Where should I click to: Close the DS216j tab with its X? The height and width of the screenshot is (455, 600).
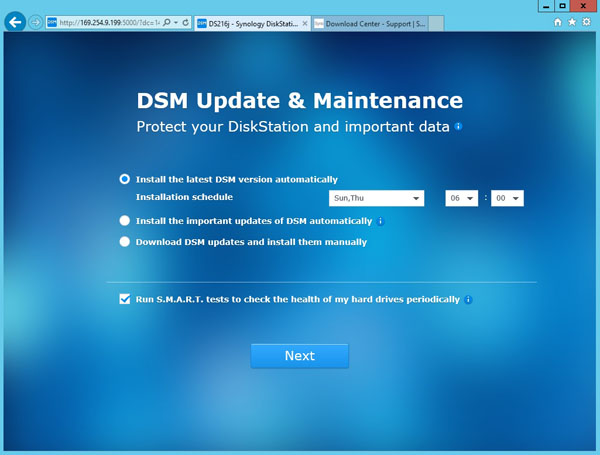coord(305,24)
